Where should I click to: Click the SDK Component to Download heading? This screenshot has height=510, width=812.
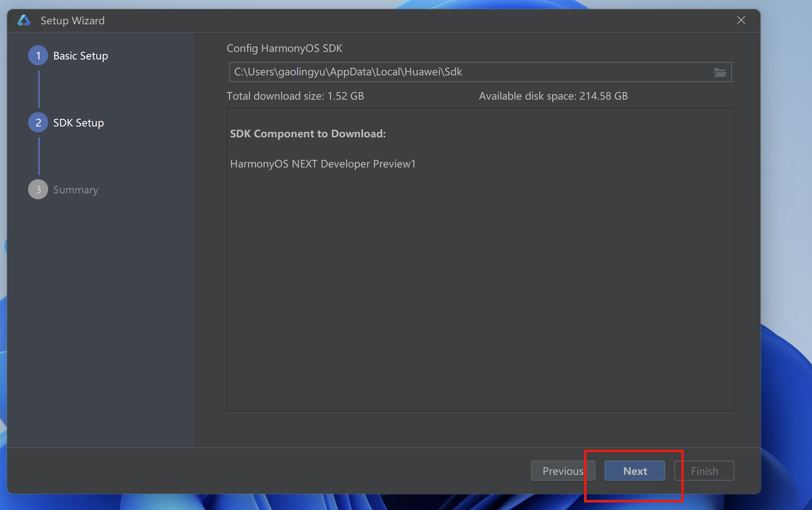click(x=308, y=134)
